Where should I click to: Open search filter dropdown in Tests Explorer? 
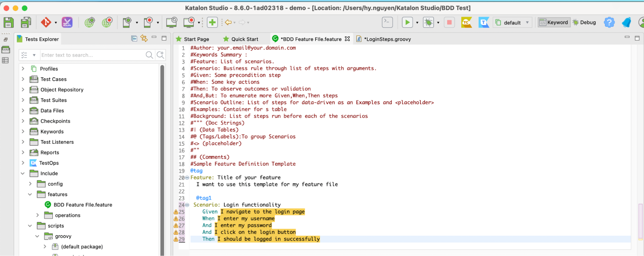coord(34,55)
